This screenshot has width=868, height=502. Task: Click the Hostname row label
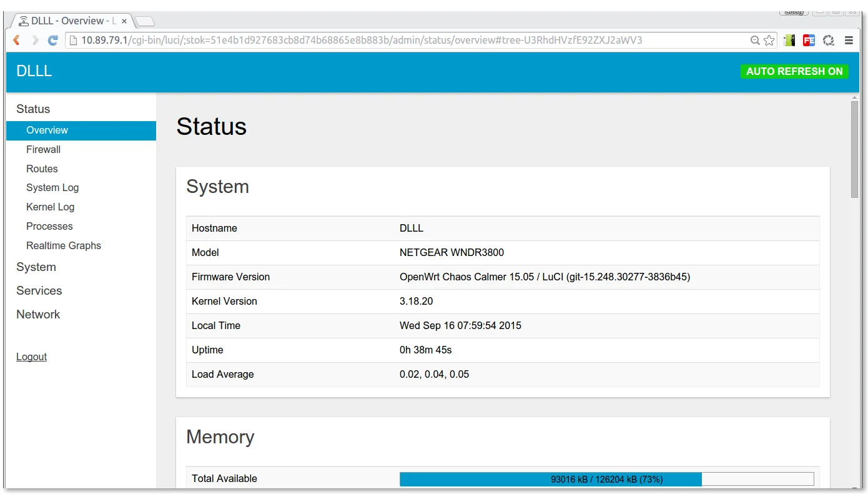[x=214, y=229]
